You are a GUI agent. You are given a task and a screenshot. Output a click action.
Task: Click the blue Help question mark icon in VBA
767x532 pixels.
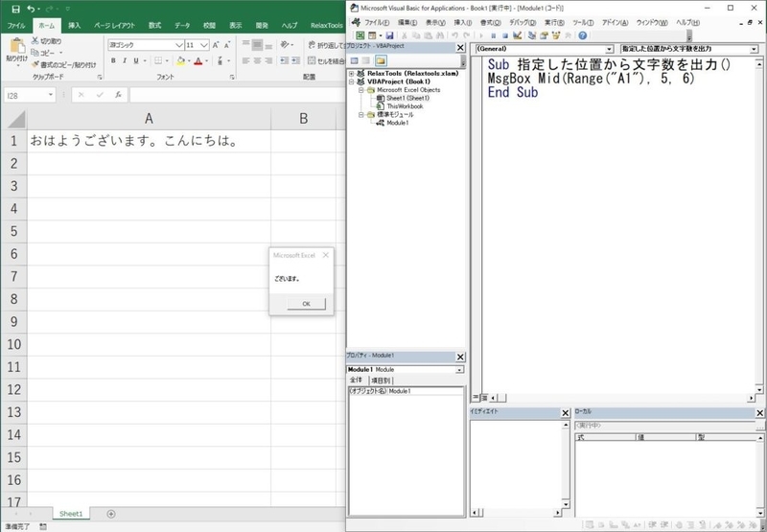click(x=582, y=35)
